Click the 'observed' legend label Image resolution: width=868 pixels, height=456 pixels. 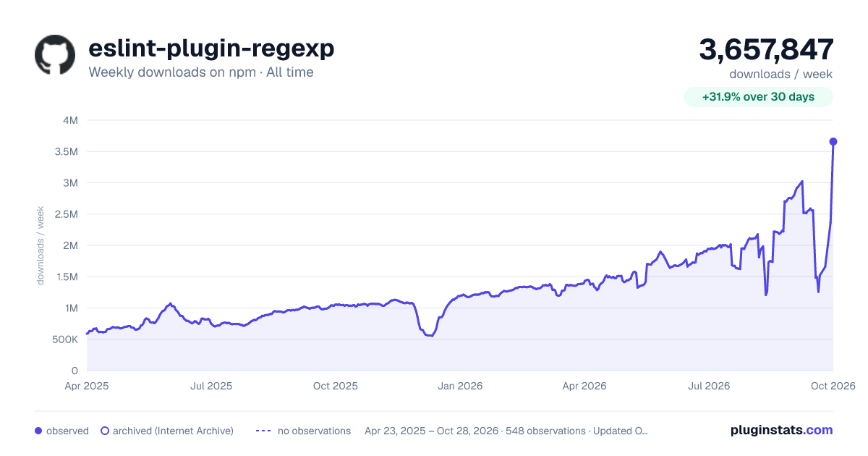pyautogui.click(x=67, y=431)
